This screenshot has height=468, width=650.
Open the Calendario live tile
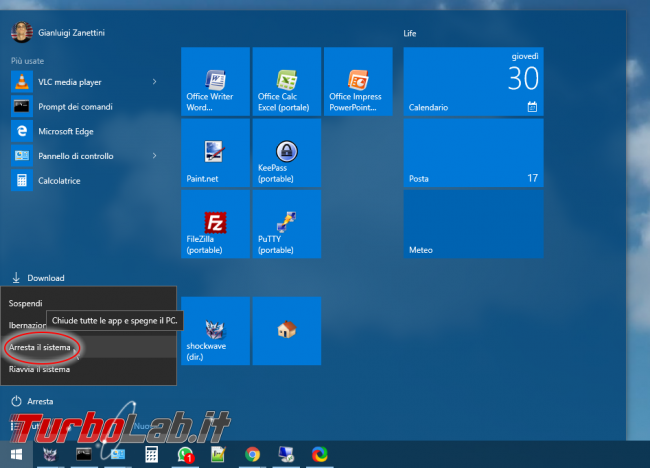473,81
